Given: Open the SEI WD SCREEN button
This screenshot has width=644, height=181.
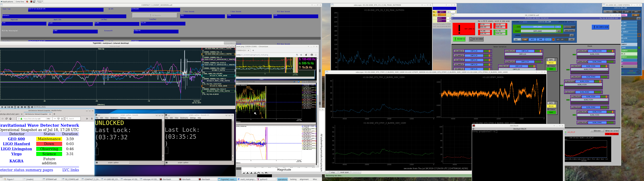Looking at the screenshot, I should [476, 39].
